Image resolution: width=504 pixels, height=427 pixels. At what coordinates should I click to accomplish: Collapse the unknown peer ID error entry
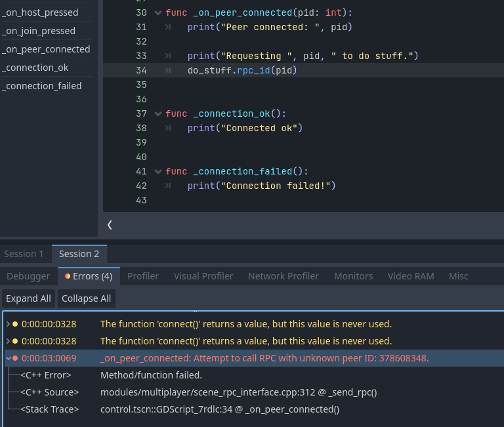pos(8,358)
